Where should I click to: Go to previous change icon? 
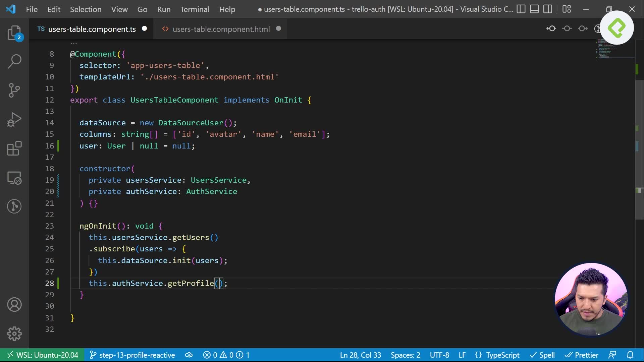click(551, 29)
